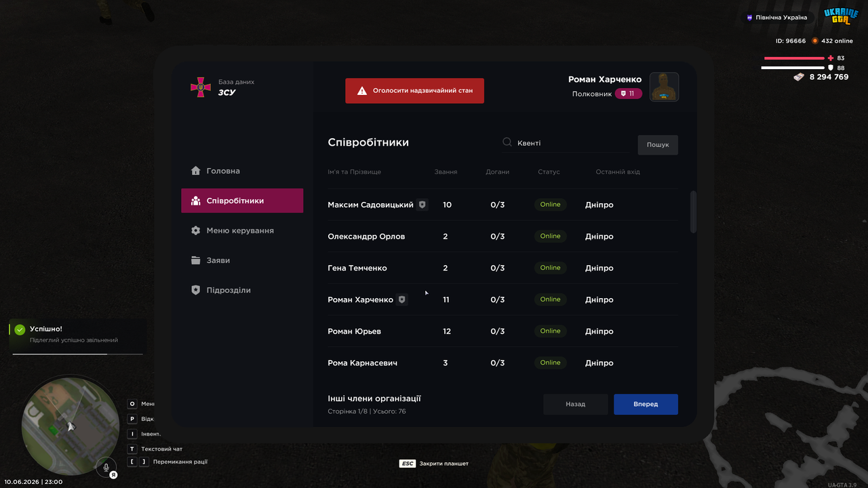This screenshot has height=488, width=868.
Task: Click the armor shield icon in HUD
Action: click(831, 68)
